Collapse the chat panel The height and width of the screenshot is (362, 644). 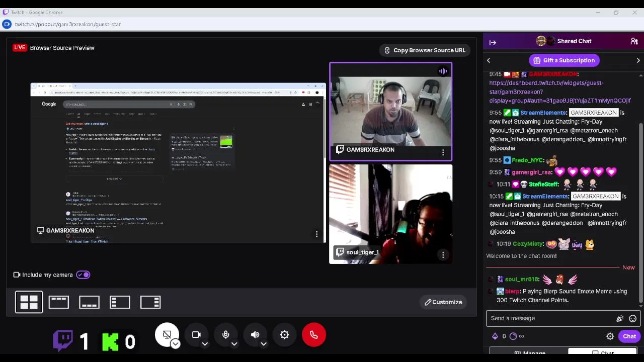pyautogui.click(x=493, y=43)
